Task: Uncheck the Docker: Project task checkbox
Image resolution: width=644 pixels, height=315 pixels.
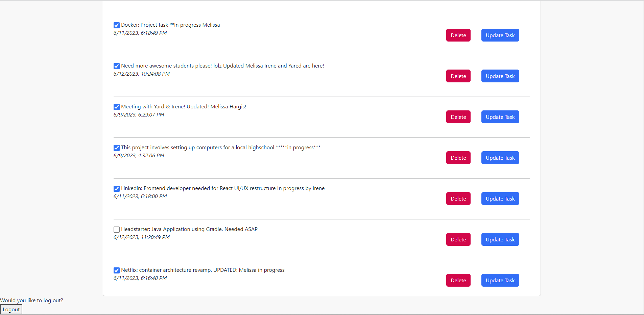Action: [116, 25]
